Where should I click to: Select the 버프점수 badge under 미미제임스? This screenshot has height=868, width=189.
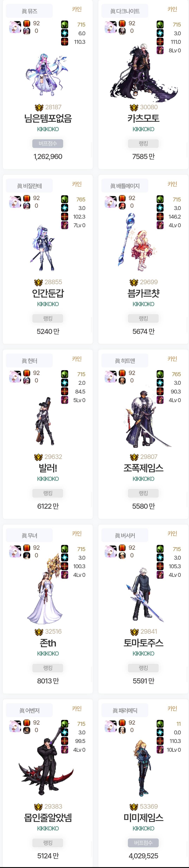pos(144,843)
